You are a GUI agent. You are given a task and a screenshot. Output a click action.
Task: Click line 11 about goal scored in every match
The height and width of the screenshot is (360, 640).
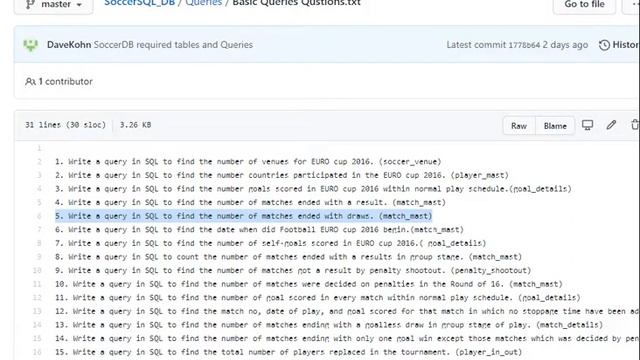[x=318, y=298]
